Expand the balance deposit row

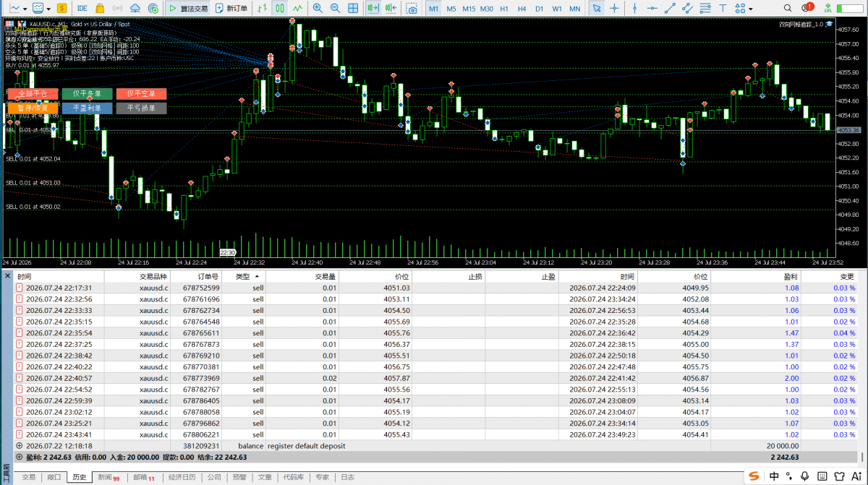[x=19, y=446]
